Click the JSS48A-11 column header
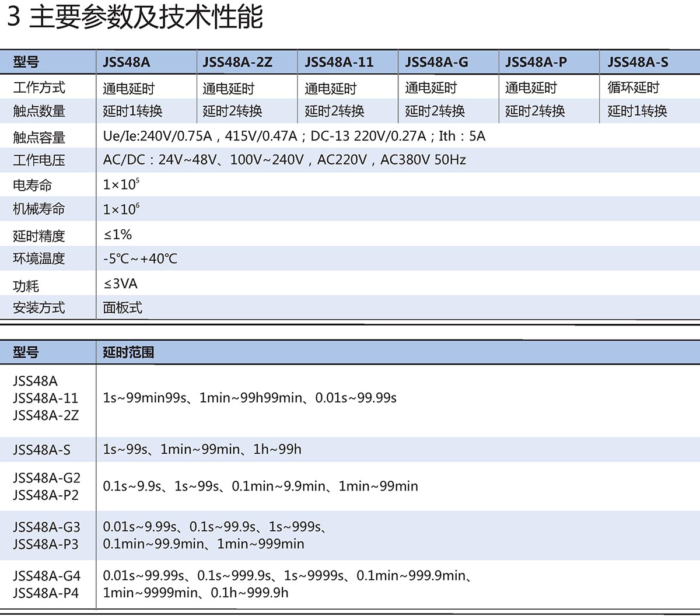 pyautogui.click(x=338, y=62)
